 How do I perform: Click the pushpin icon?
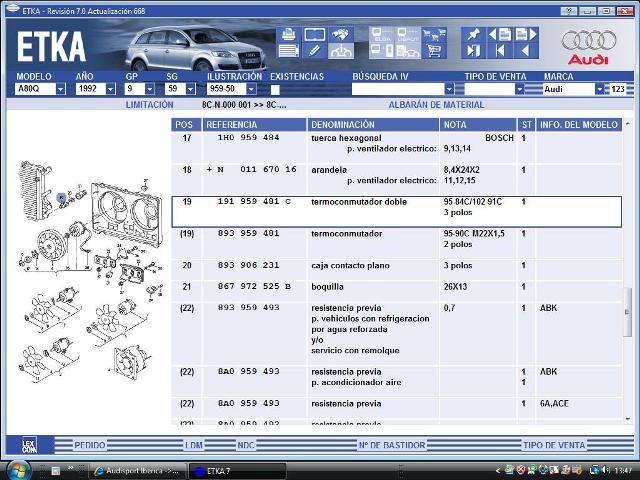coord(472,33)
